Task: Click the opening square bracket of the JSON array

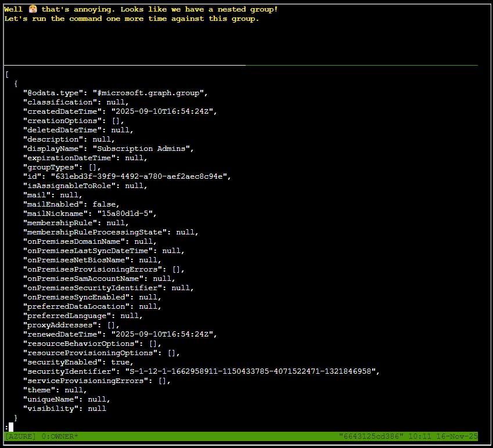Action: (6, 74)
